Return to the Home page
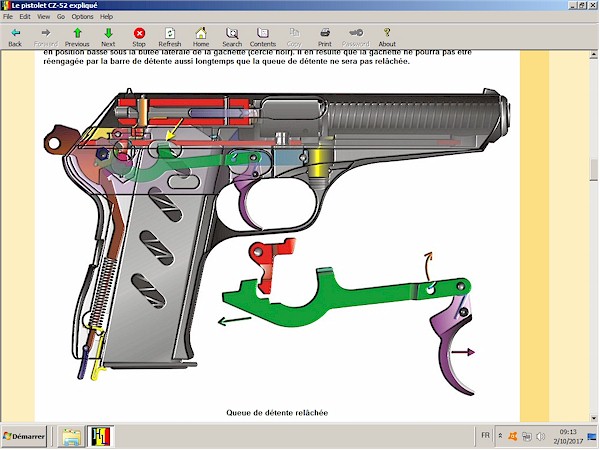The height and width of the screenshot is (450, 600). (201, 37)
